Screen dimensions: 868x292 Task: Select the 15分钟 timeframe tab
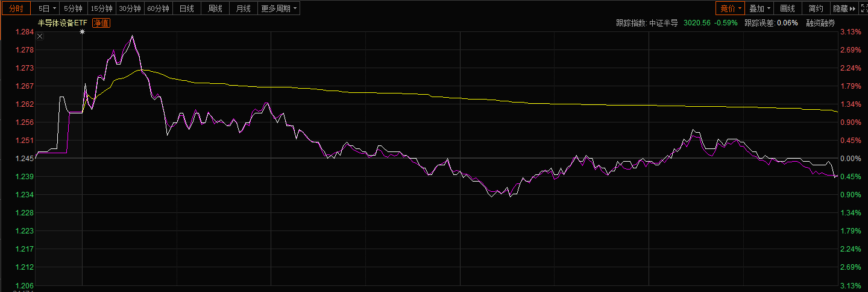click(x=101, y=8)
